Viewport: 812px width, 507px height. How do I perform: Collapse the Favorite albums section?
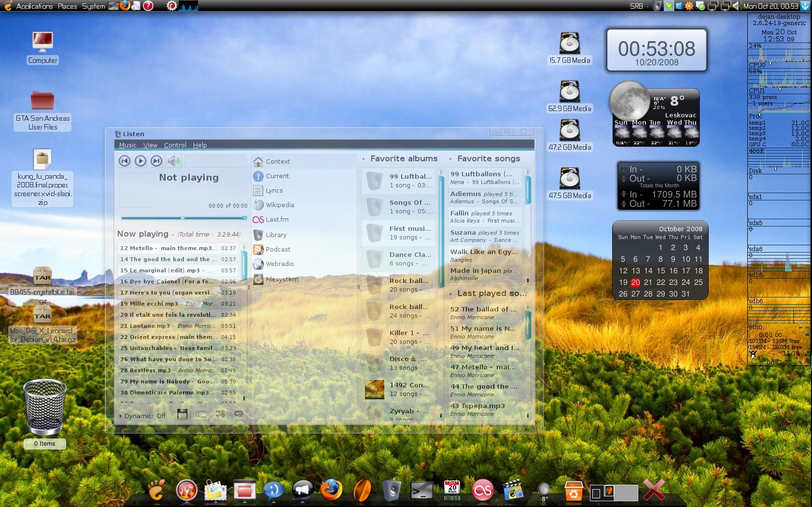pos(364,159)
